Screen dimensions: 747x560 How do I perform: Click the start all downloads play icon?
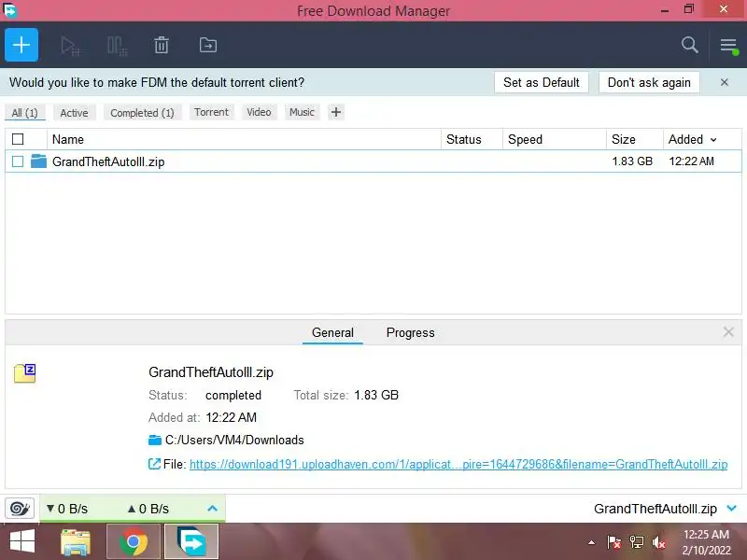[70, 46]
